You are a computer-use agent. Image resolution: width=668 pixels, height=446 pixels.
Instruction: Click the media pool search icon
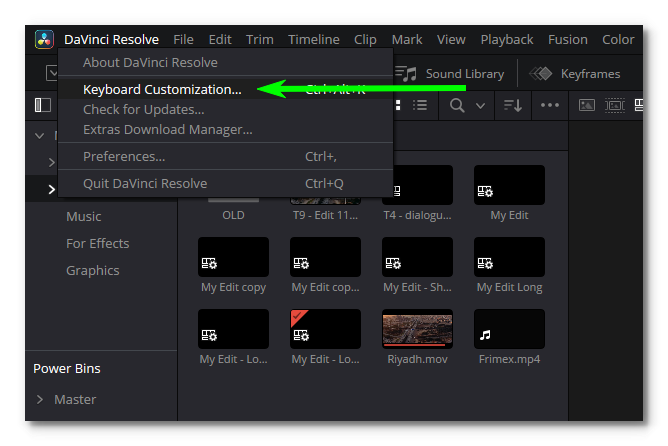coord(457,105)
